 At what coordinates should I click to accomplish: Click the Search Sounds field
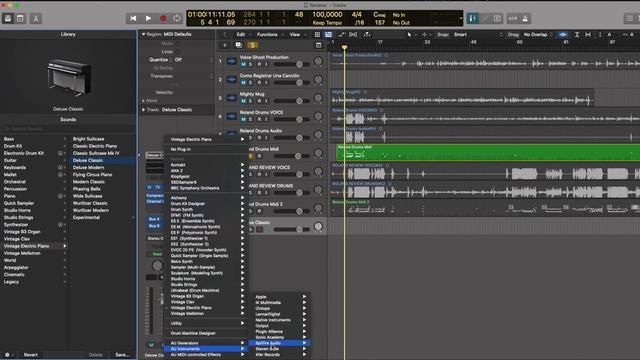pos(68,129)
